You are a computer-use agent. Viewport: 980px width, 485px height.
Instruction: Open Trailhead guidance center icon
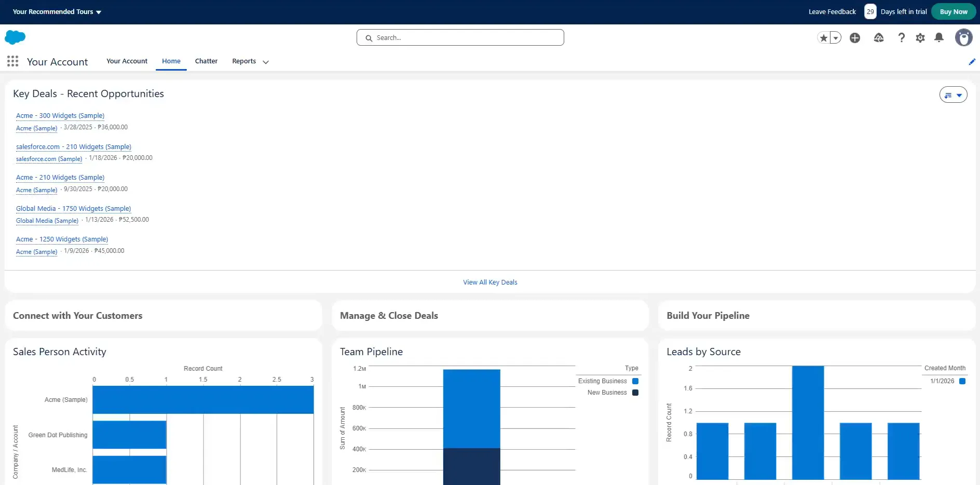[x=879, y=38]
